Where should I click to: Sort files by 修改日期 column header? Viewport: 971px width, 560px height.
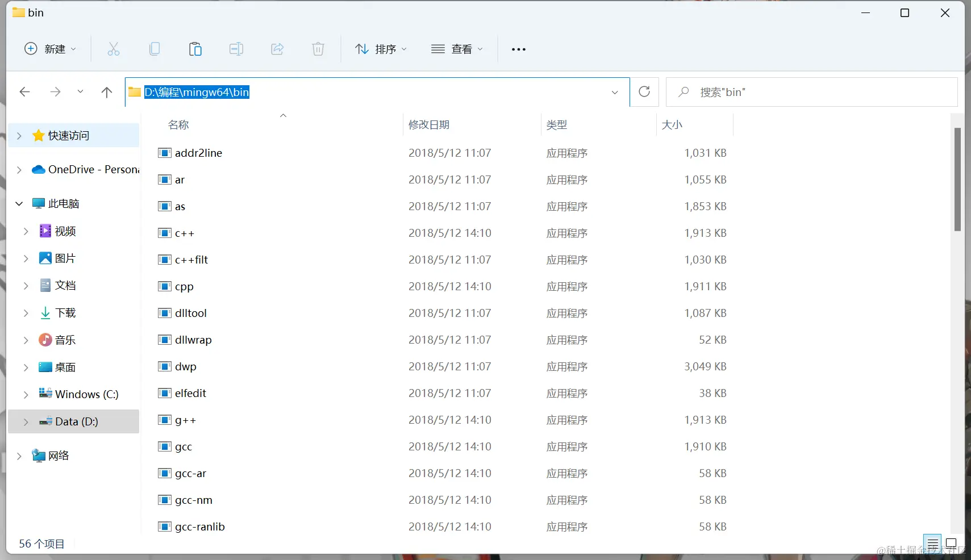tap(430, 124)
